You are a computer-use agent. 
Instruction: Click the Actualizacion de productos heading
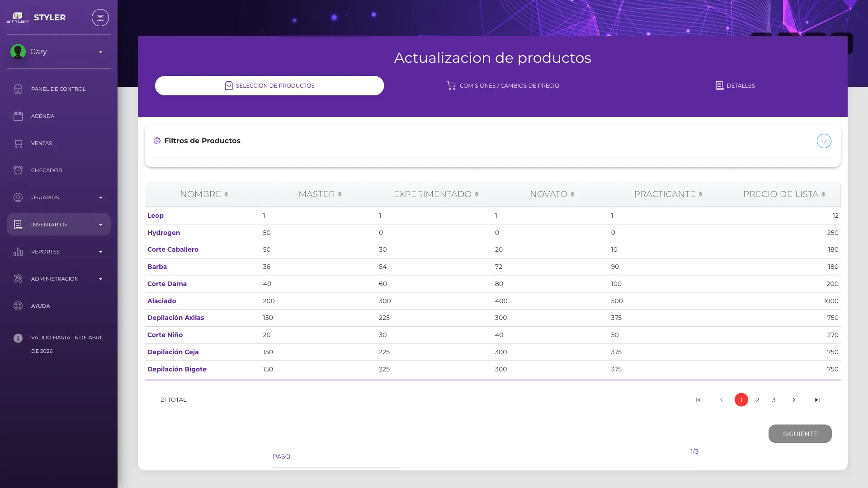click(492, 58)
